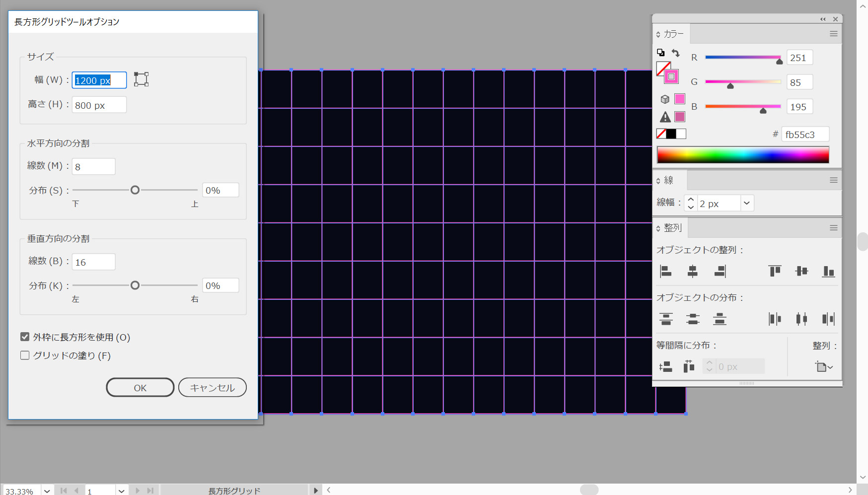Screen dimensions: 868x495
Task: Click the out-of-gamut warning triangle icon
Action: [x=665, y=117]
